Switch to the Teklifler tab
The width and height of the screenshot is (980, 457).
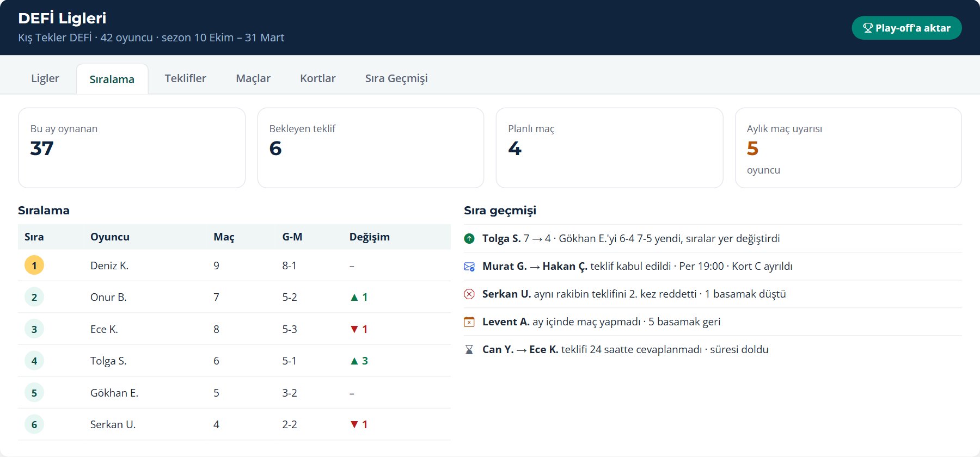(x=186, y=78)
